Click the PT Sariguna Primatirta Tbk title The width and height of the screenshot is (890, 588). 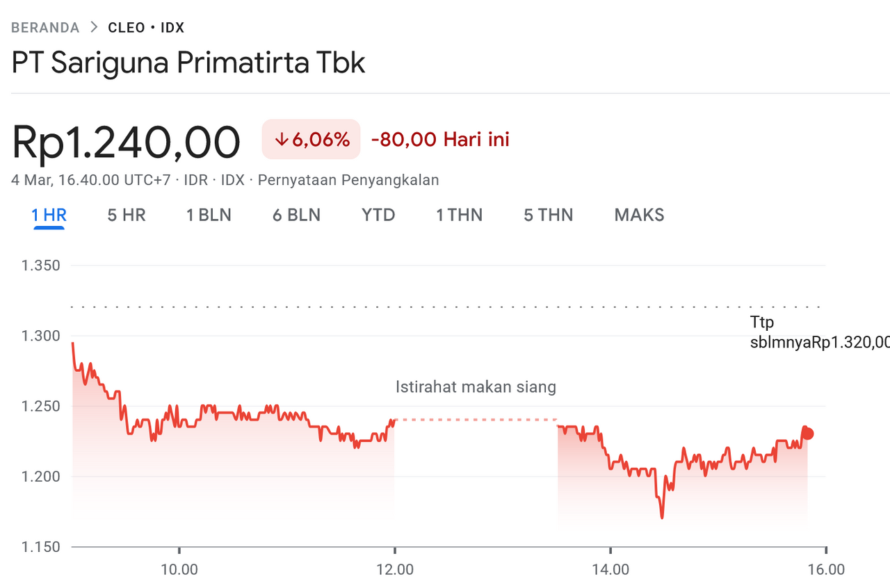pos(188,63)
